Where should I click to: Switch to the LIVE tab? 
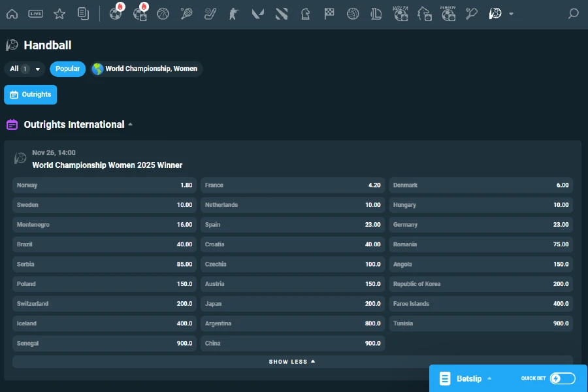(x=36, y=14)
